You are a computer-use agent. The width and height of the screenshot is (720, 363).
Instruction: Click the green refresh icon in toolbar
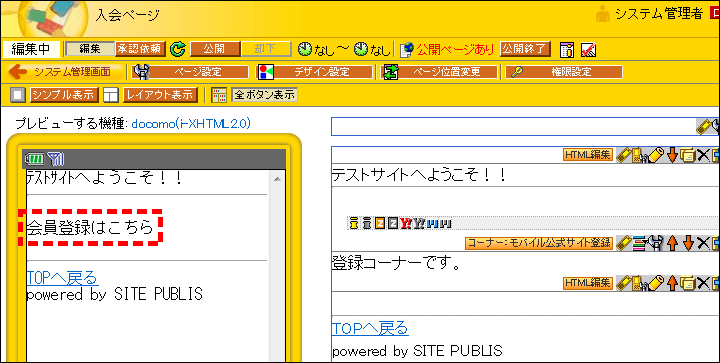177,49
